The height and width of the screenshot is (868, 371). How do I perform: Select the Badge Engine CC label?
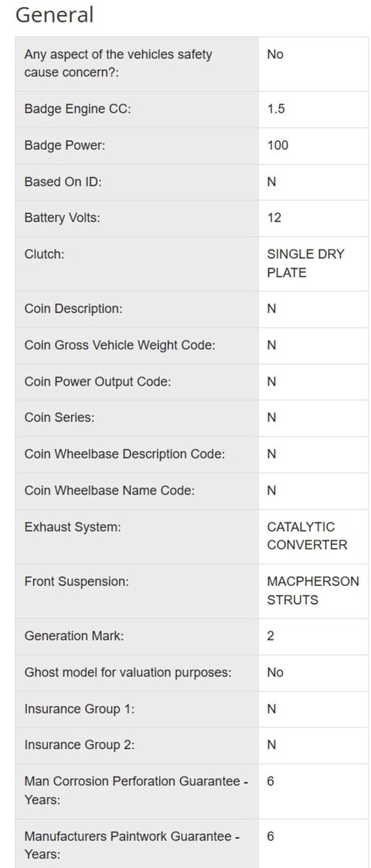(x=77, y=109)
